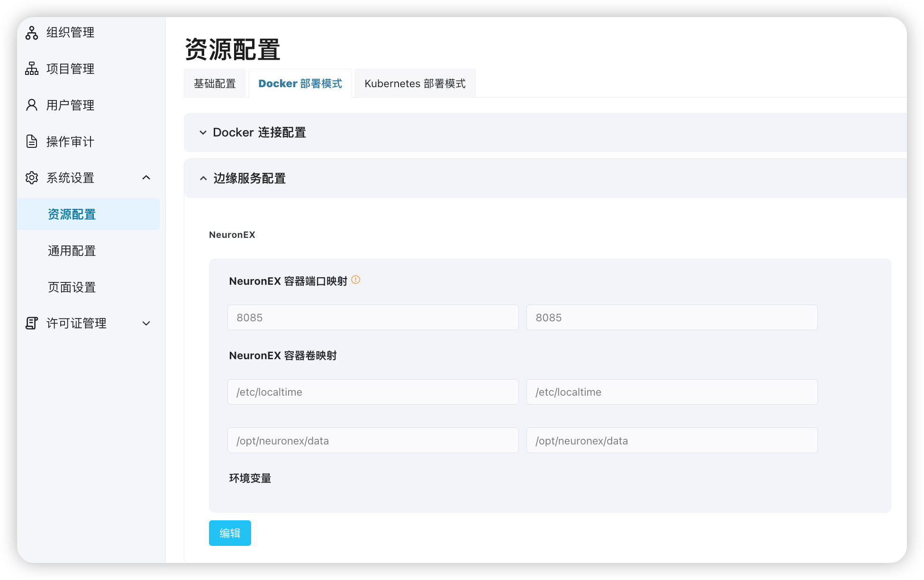This screenshot has width=924, height=580.
Task: Open 通用配置 in the sidebar
Action: click(x=72, y=251)
